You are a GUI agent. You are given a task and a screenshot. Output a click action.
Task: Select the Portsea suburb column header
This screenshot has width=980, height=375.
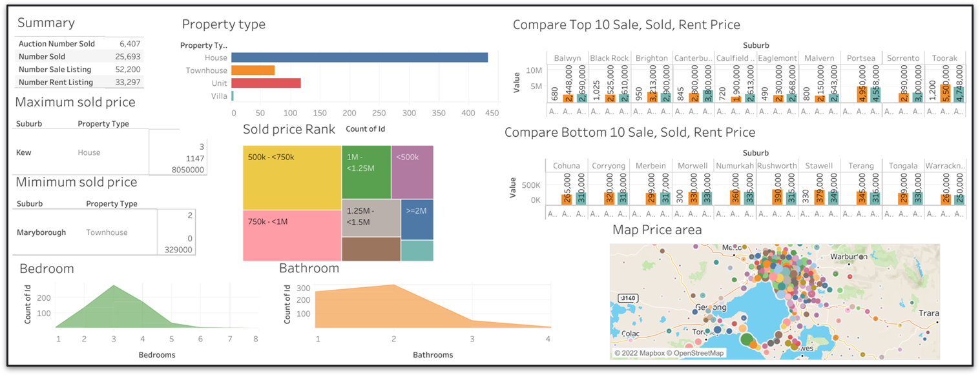tap(861, 58)
